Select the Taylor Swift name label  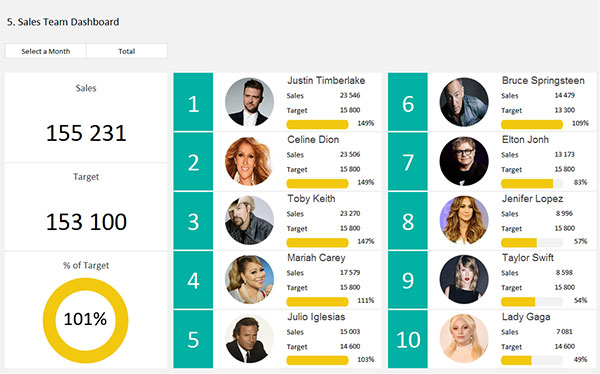(528, 258)
